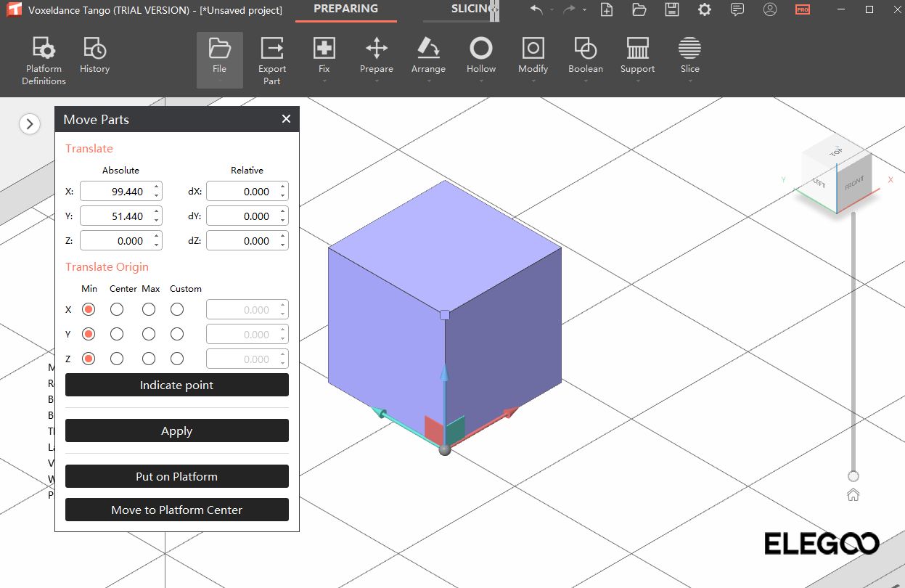Viewport: 905px width, 588px height.
Task: Open the Modify tool
Action: pyautogui.click(x=533, y=56)
